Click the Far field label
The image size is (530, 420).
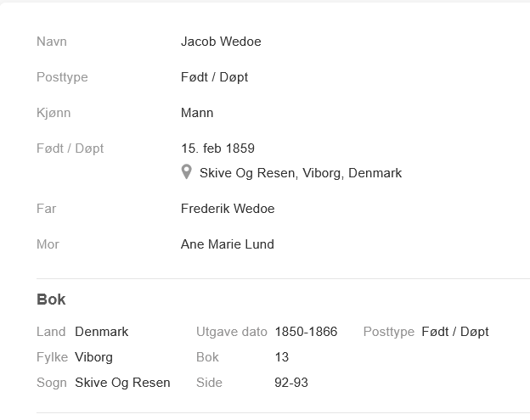47,209
